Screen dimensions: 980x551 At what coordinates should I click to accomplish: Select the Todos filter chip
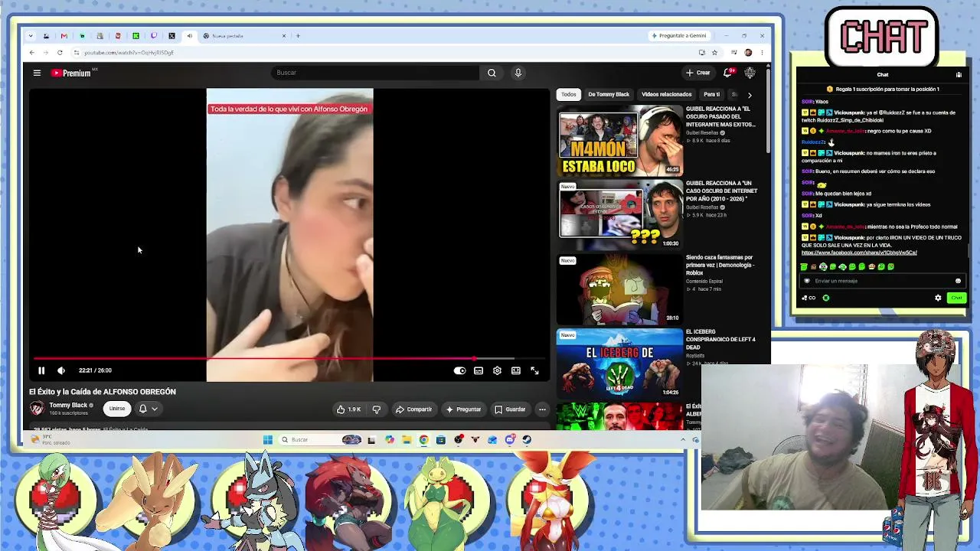[x=568, y=94]
